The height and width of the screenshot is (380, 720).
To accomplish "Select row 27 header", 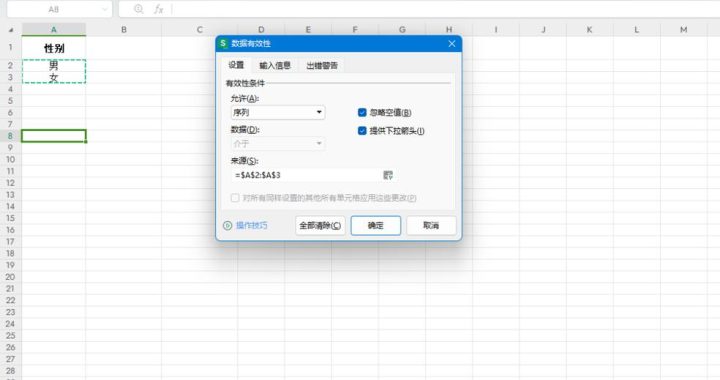I will (x=11, y=359).
